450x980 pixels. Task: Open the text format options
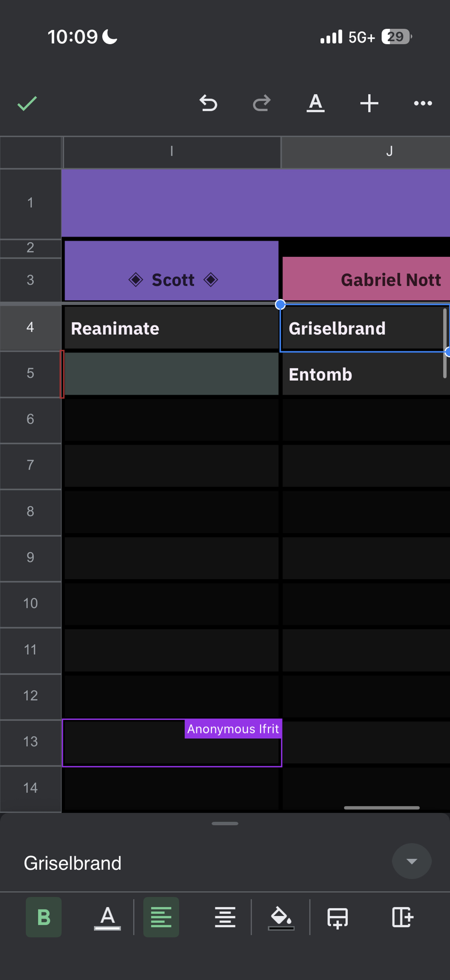pos(315,103)
